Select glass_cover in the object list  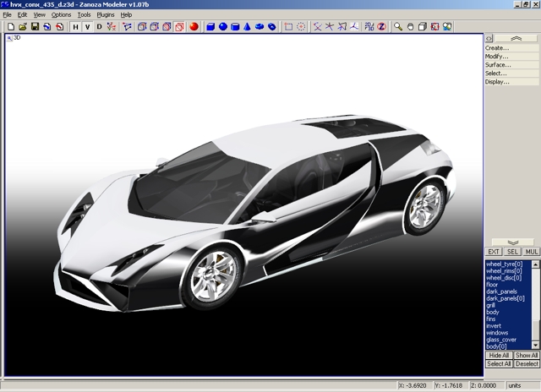[502, 340]
